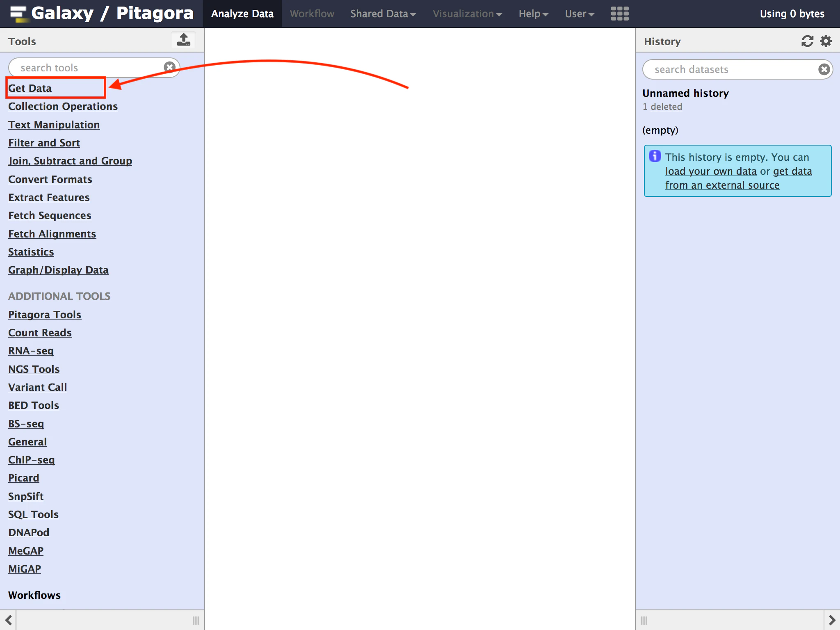This screenshot has height=630, width=840.
Task: Open the Visualization dropdown menu
Action: [467, 14]
